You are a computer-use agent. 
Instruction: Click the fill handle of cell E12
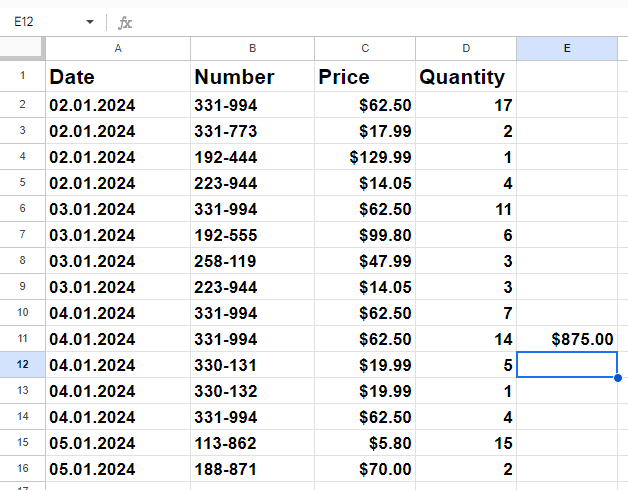click(618, 377)
